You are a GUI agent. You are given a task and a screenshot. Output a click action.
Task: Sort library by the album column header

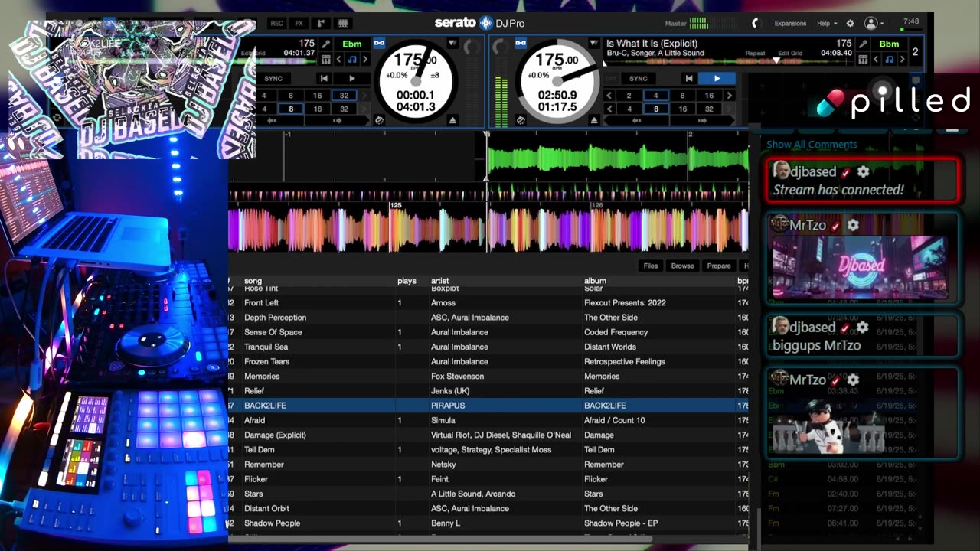pyautogui.click(x=595, y=281)
